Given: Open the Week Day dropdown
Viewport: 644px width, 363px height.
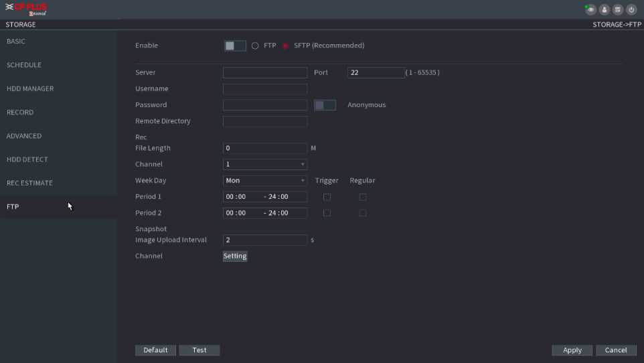Looking at the screenshot, I should click(x=265, y=180).
